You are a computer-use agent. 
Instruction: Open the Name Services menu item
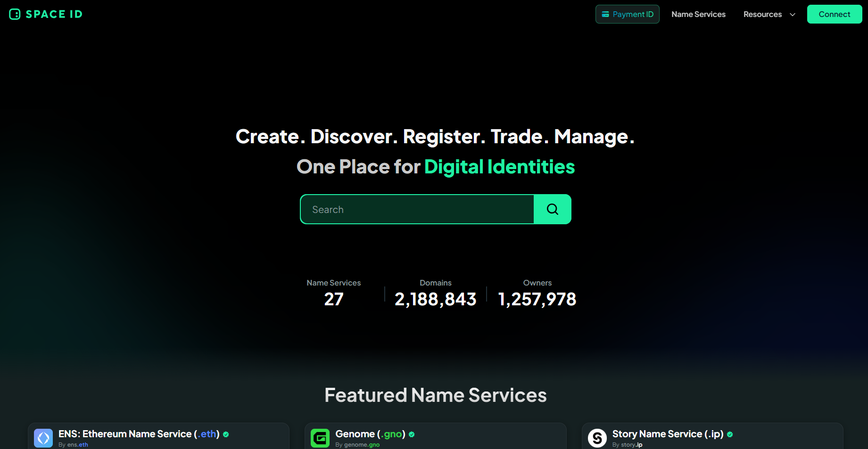click(698, 14)
